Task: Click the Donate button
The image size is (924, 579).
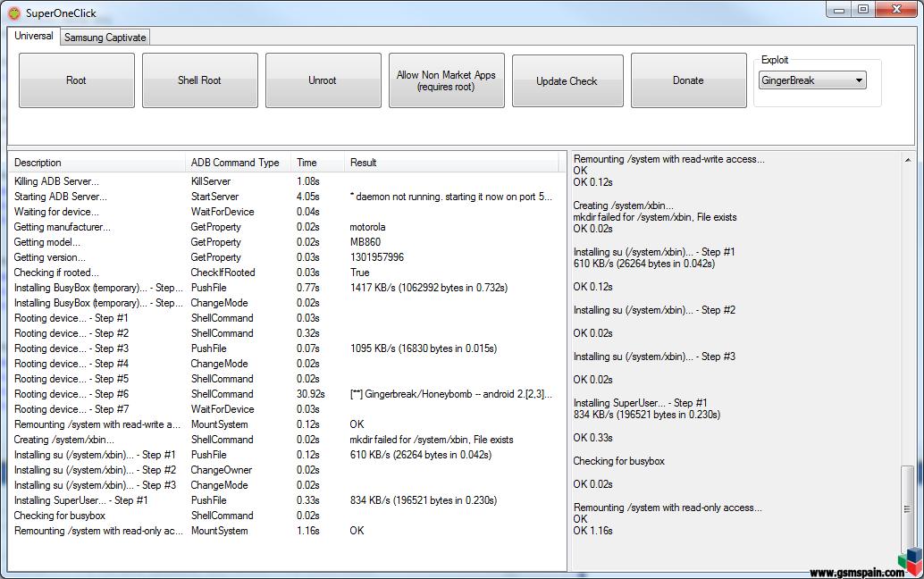Action: click(x=688, y=80)
